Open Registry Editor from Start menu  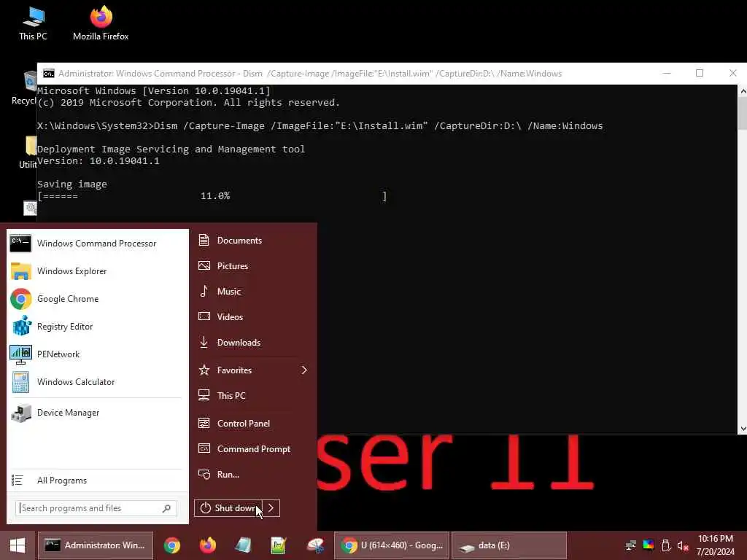coord(97,327)
